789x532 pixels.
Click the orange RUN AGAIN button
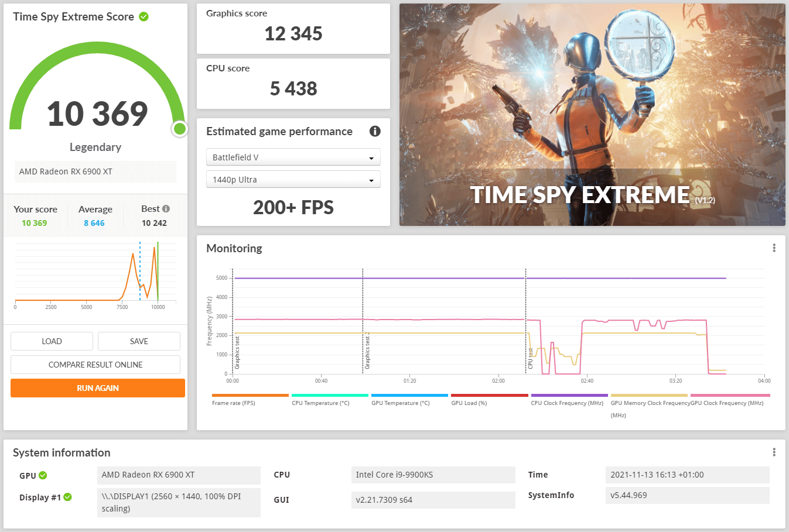coord(98,388)
